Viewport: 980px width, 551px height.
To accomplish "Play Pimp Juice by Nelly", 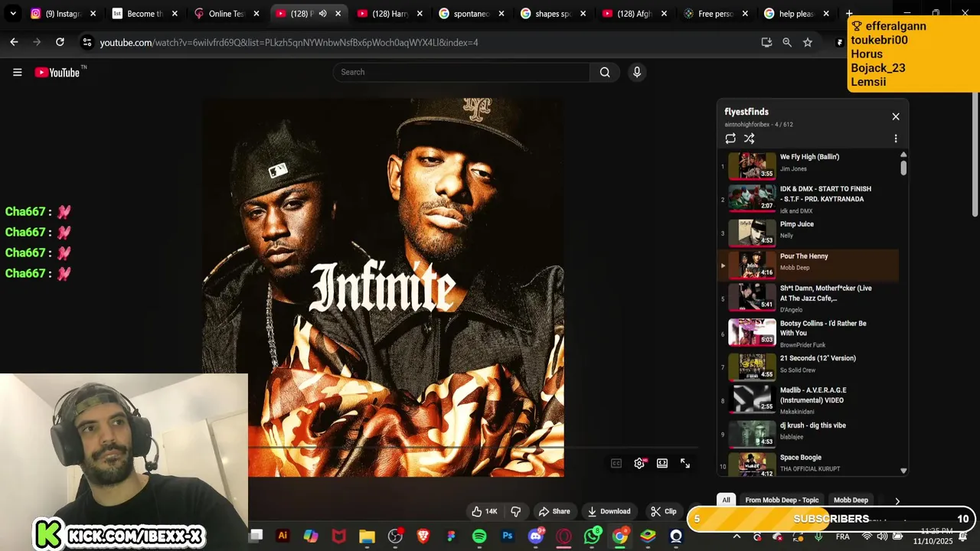I will [808, 232].
